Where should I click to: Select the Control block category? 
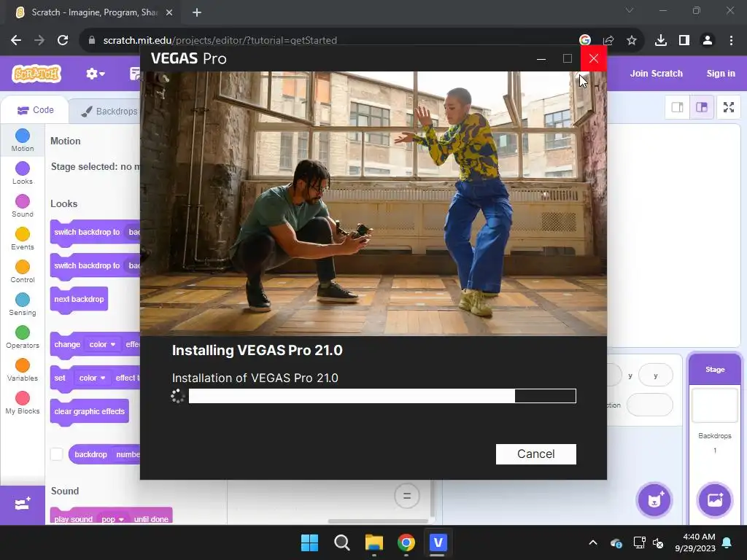tap(23, 271)
